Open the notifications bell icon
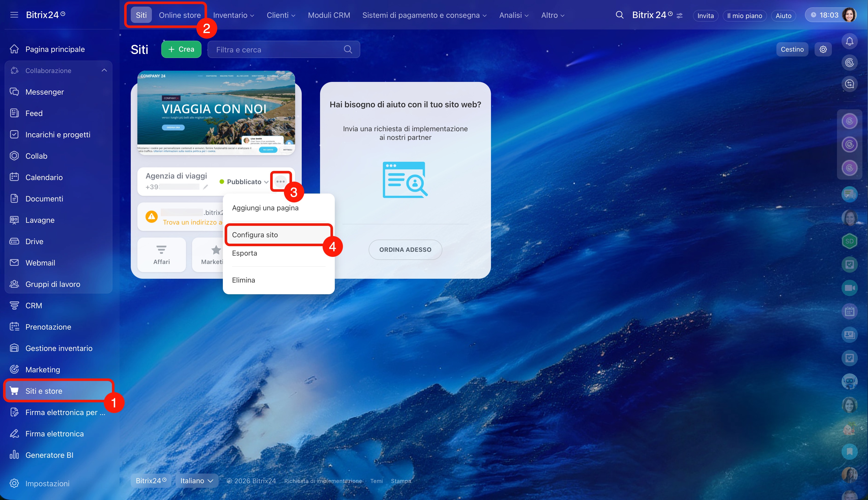868x500 pixels. (849, 41)
